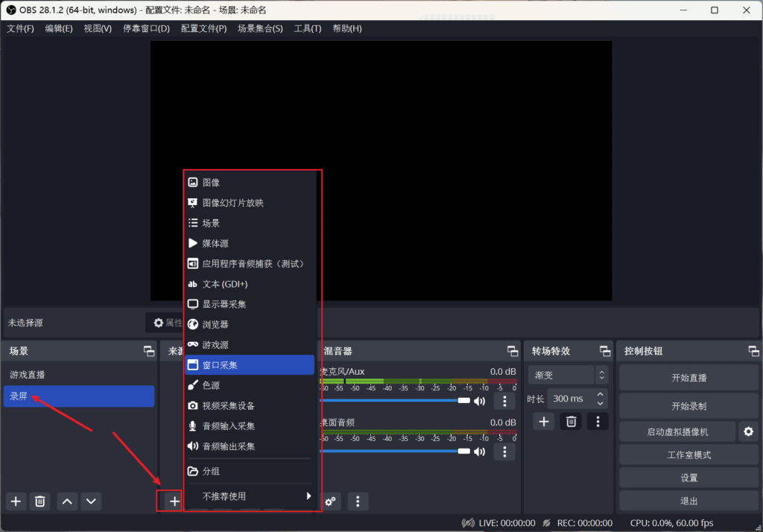This screenshot has width=763, height=532.
Task: Open the 渐变 transition dropdown
Action: click(568, 375)
